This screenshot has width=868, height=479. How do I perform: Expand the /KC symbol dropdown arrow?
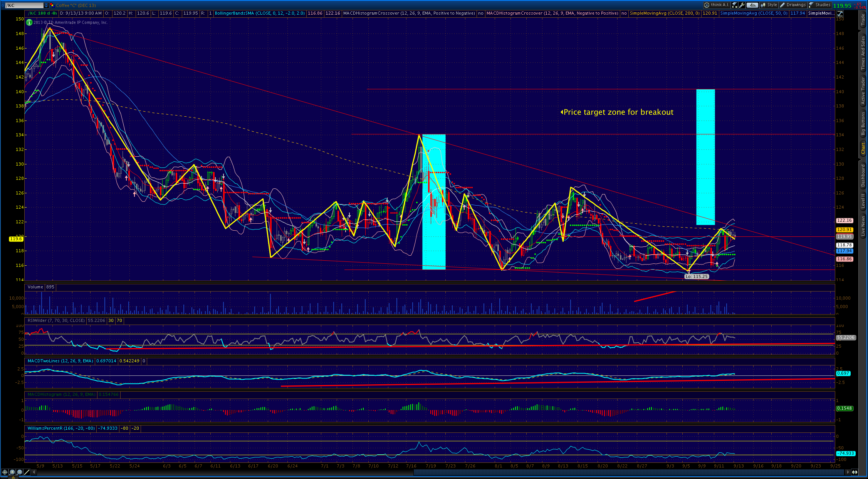(x=46, y=5)
